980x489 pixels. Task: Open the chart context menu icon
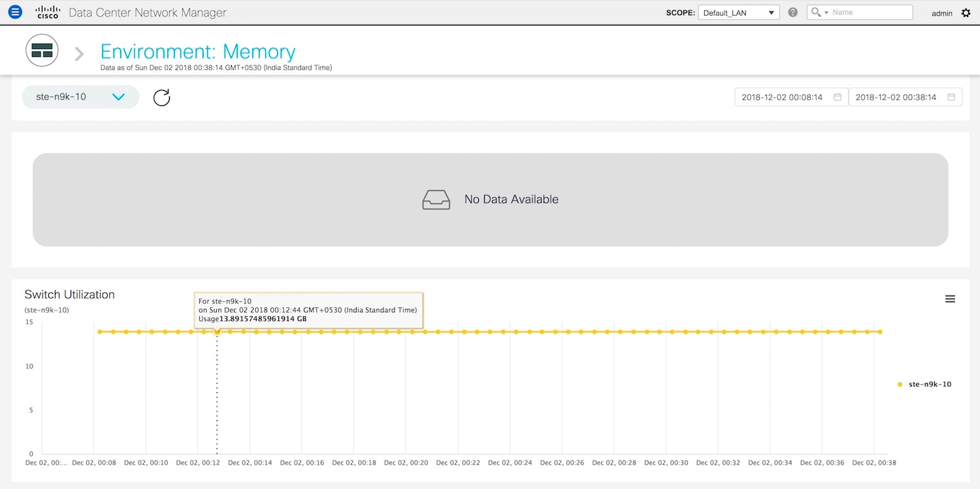(950, 299)
